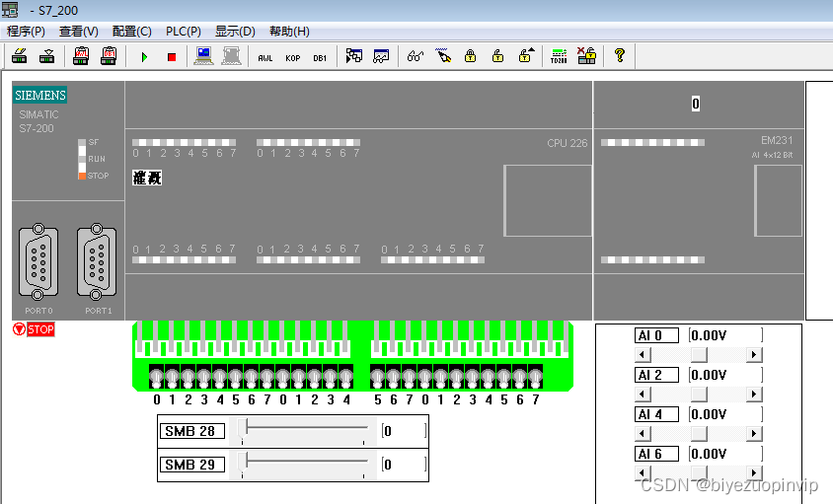The height and width of the screenshot is (504, 833).
Task: Open the 查看(V) menu
Action: tap(79, 32)
